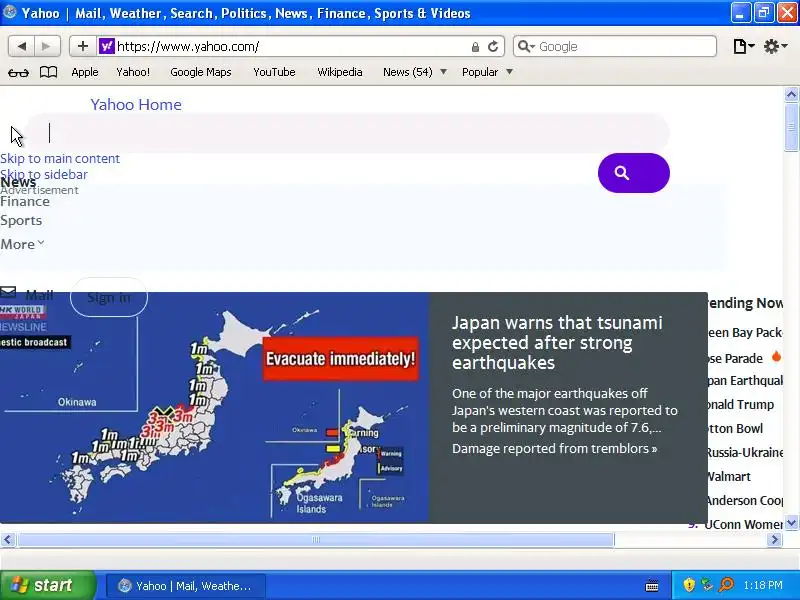
Task: Open Damage reported from tremblors link
Action: click(x=555, y=448)
